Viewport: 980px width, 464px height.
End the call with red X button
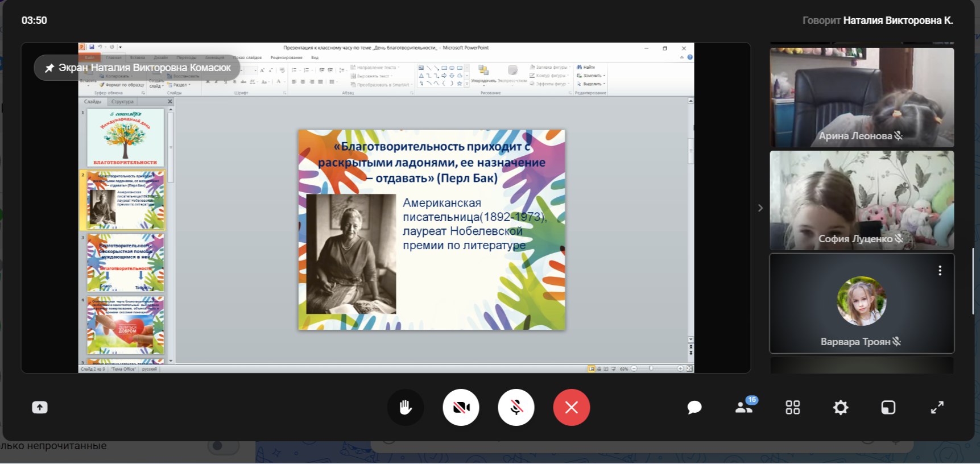pos(572,407)
